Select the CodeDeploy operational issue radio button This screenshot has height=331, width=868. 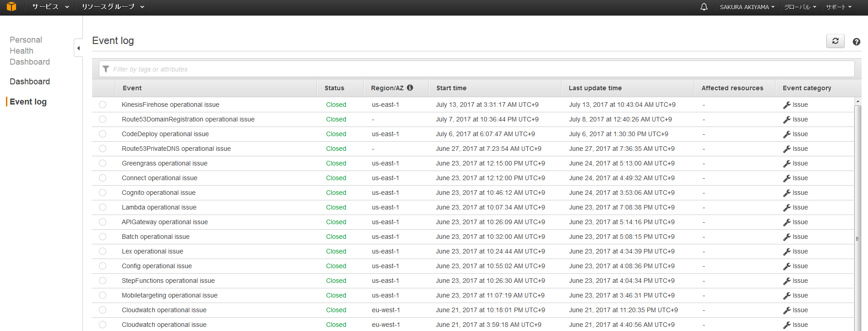[x=103, y=134]
